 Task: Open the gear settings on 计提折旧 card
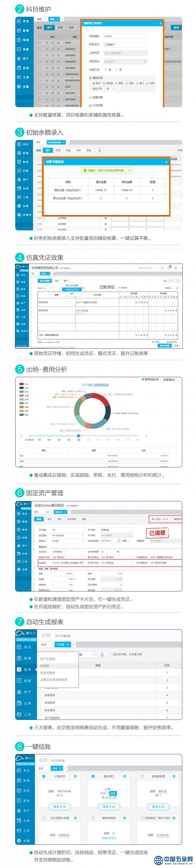click(x=75, y=776)
